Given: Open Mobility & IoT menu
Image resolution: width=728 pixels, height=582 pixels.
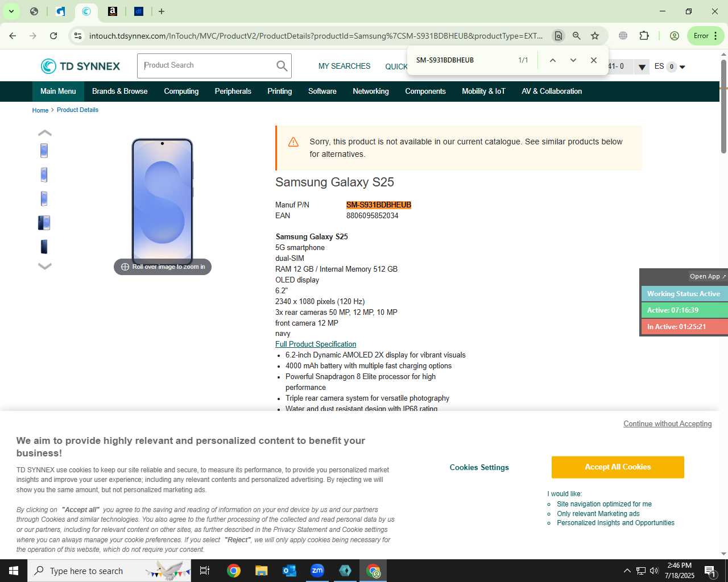Looking at the screenshot, I should pyautogui.click(x=483, y=92).
